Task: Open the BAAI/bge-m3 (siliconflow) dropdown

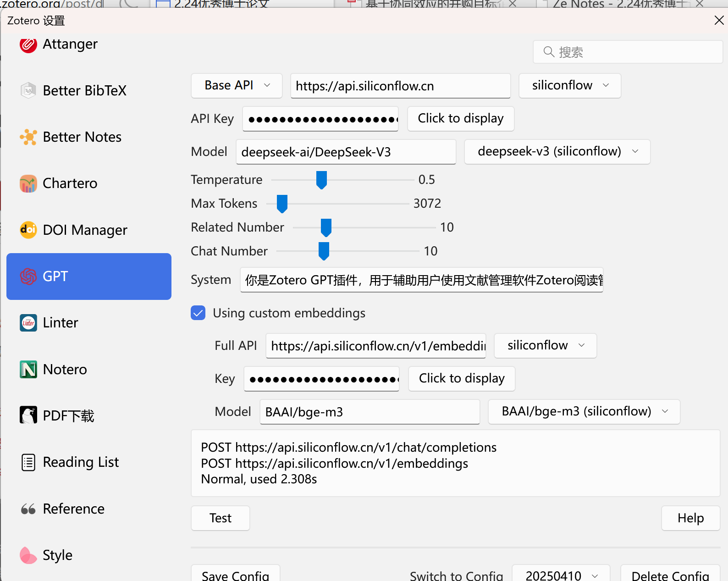Action: coord(584,412)
